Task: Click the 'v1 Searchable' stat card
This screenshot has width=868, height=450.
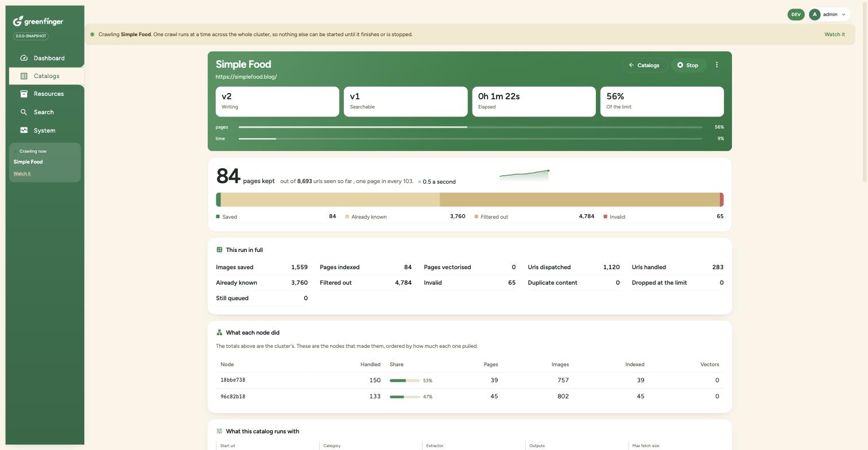Action: pos(406,102)
